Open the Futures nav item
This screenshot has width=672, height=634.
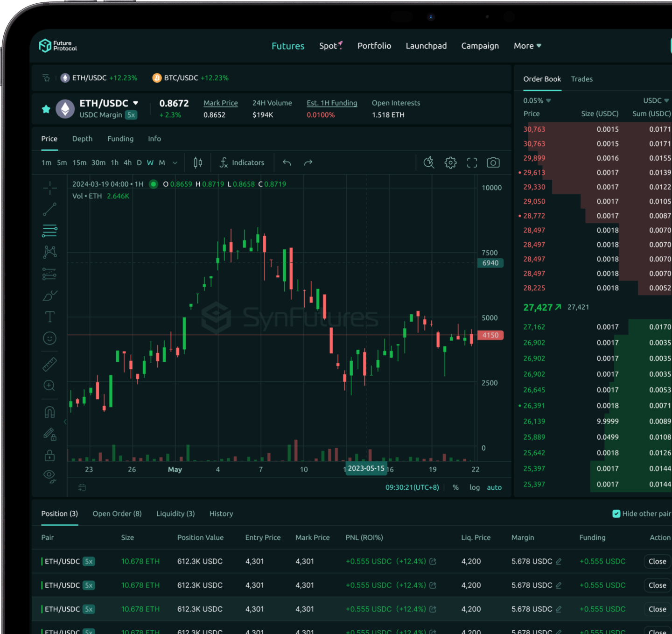tap(288, 46)
